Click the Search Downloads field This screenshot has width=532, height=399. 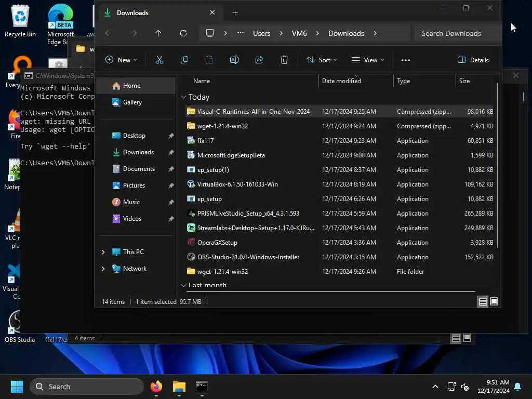click(457, 33)
